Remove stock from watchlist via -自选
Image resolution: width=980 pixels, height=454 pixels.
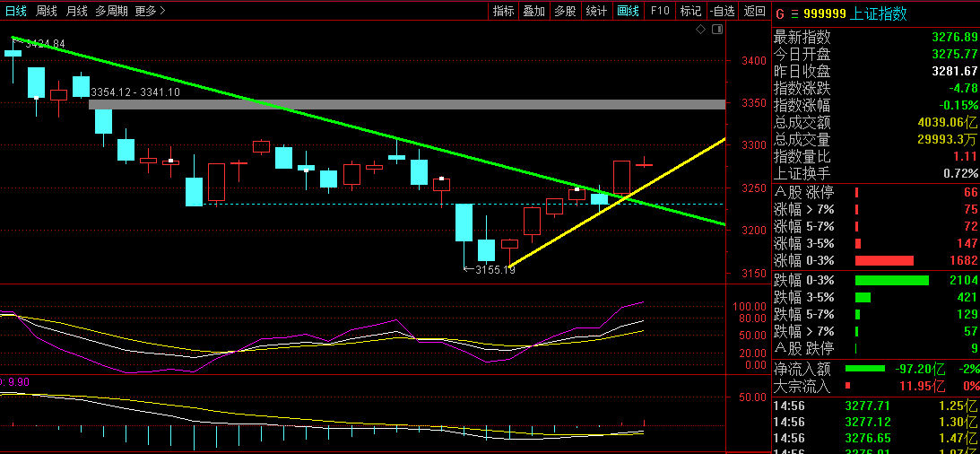722,11
